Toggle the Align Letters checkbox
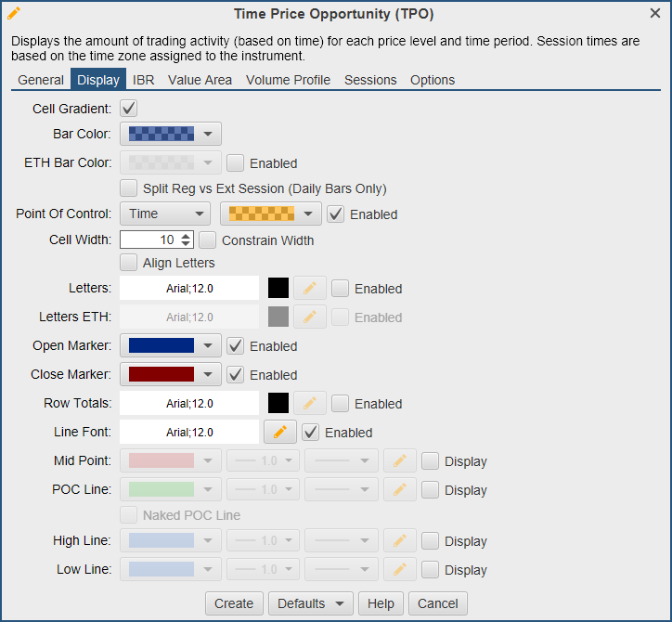Screen dimensions: 672x622 point(129,263)
